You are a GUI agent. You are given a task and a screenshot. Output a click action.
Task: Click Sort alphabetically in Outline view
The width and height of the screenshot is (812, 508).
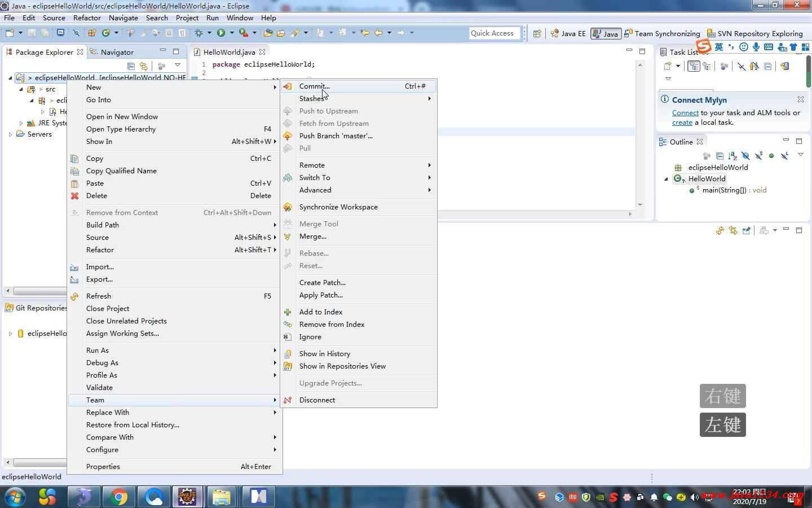pyautogui.click(x=732, y=155)
